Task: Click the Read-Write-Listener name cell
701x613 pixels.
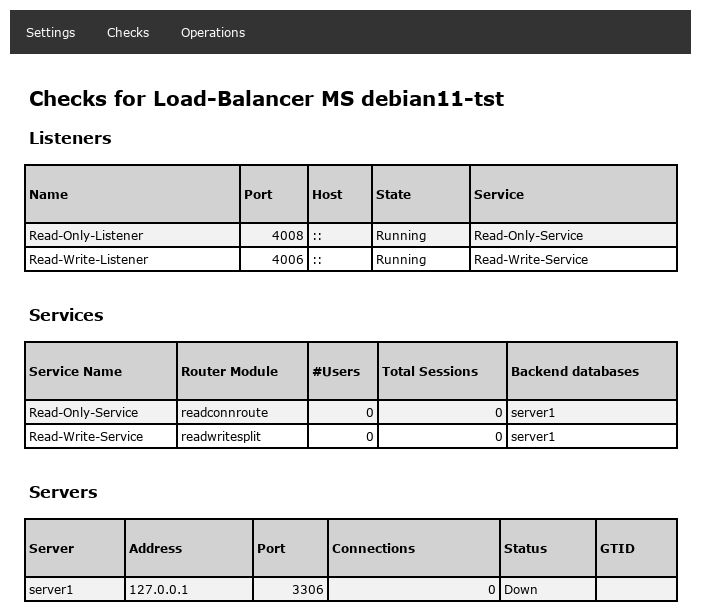Action: [x=89, y=260]
